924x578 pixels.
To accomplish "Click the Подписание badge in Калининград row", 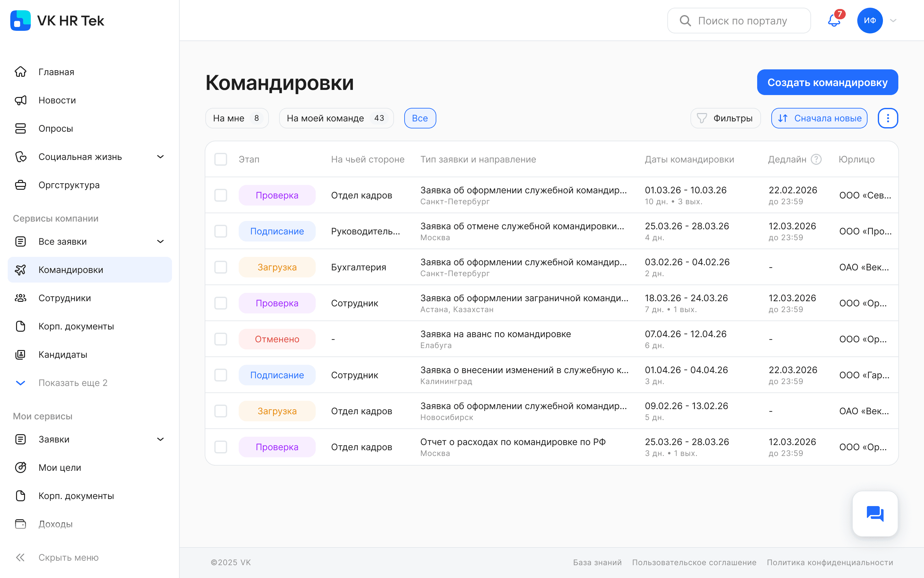I will pyautogui.click(x=277, y=375).
